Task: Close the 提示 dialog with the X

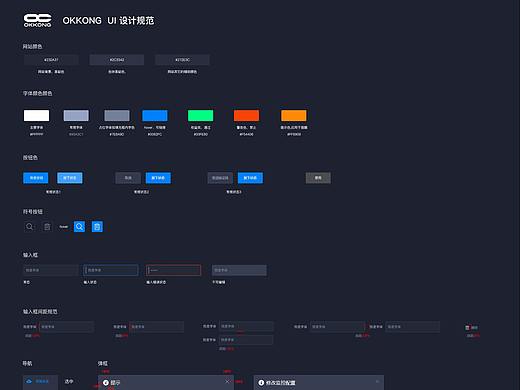Action: click(x=227, y=381)
